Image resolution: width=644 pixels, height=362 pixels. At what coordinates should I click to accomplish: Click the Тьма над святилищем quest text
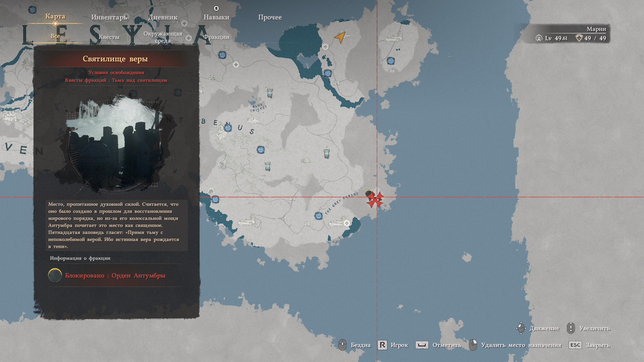(x=140, y=80)
